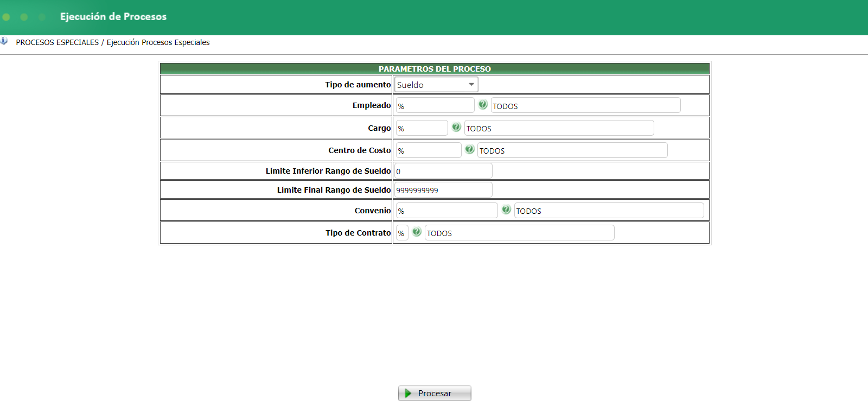The image size is (868, 406).
Task: Focus the Centro de Costo code field
Action: click(x=429, y=150)
